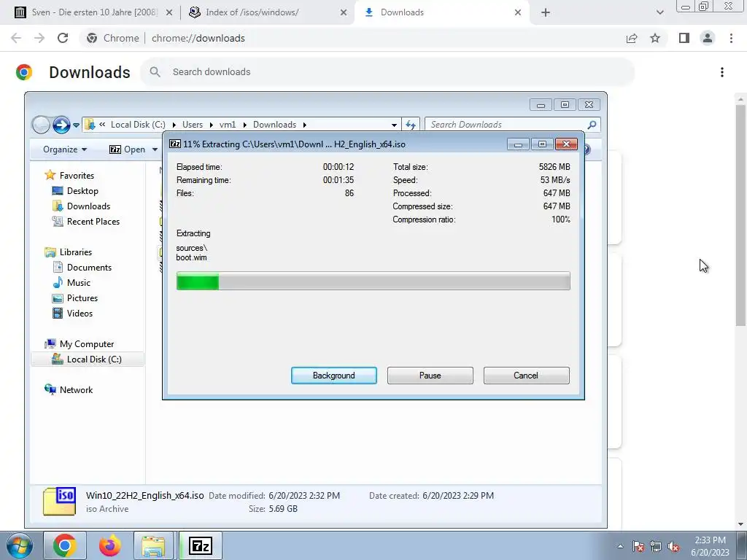Image resolution: width=747 pixels, height=560 pixels.
Task: Select Users in Explorer breadcrumb
Action: pyautogui.click(x=193, y=124)
